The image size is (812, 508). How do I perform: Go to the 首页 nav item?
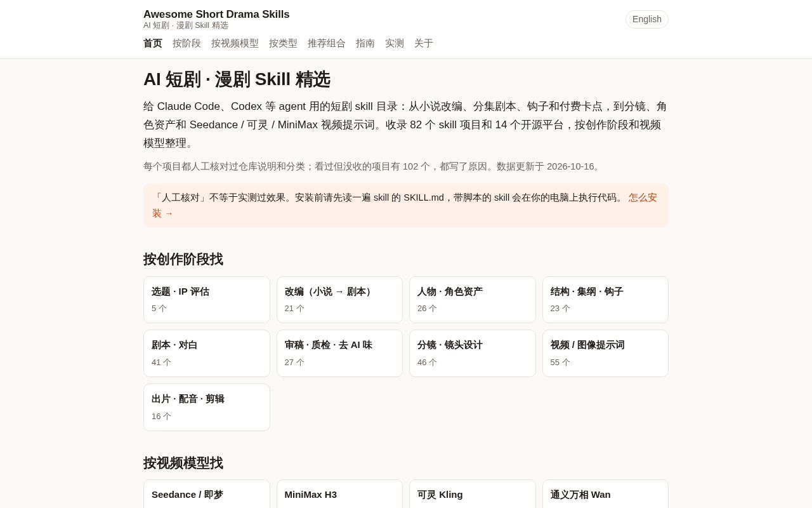pyautogui.click(x=153, y=43)
